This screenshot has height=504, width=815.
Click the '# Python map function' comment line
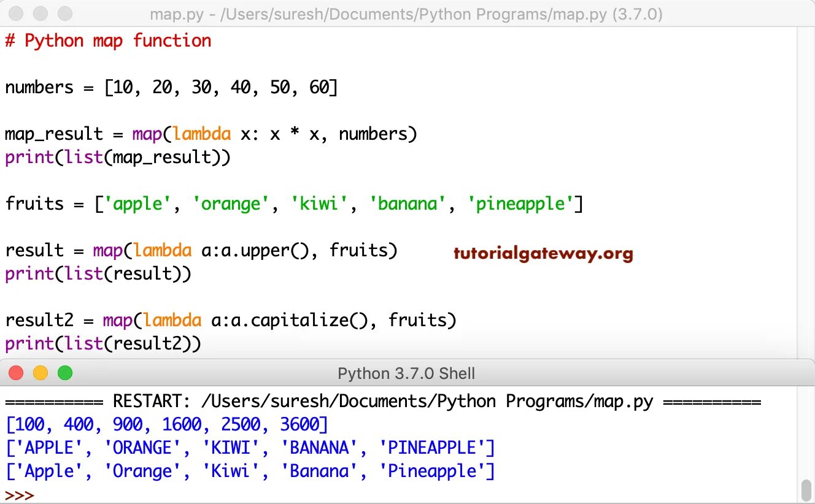click(x=108, y=41)
